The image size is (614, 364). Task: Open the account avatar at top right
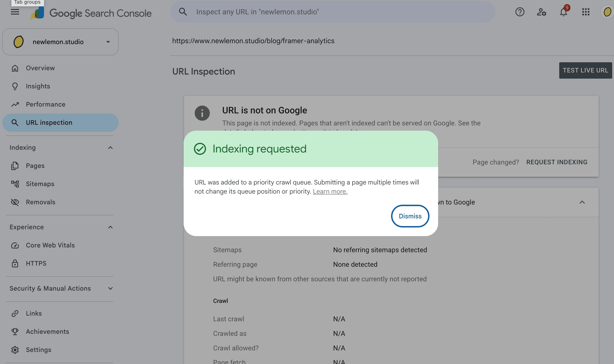(x=607, y=12)
